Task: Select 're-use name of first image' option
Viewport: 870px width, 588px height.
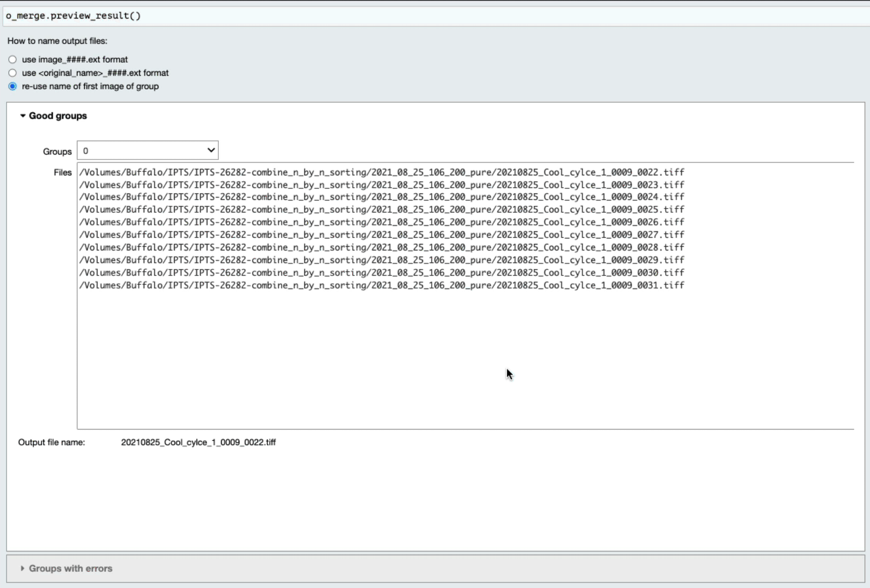Action: tap(13, 87)
